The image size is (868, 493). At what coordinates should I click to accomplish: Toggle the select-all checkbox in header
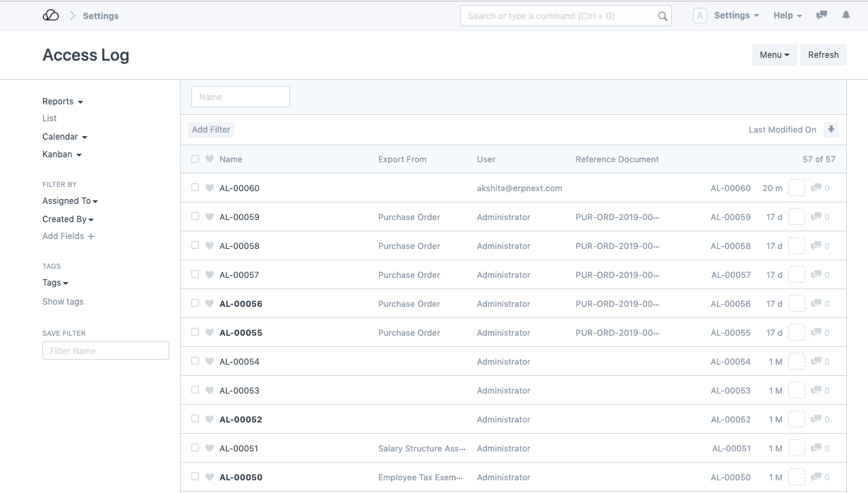[x=195, y=159]
